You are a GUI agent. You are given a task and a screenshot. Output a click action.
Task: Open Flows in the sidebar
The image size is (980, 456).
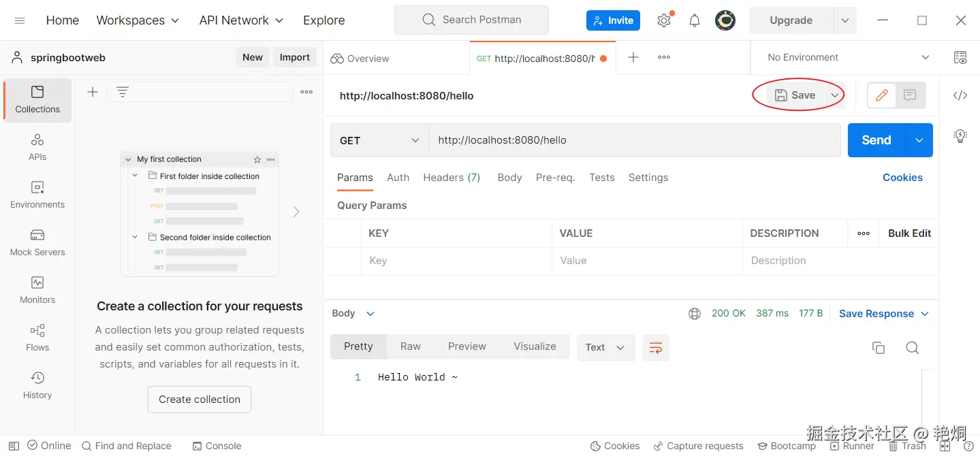coord(37,338)
